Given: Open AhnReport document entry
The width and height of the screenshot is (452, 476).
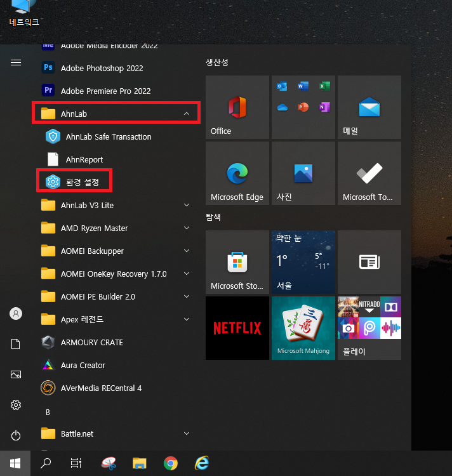Looking at the screenshot, I should coord(116,159).
